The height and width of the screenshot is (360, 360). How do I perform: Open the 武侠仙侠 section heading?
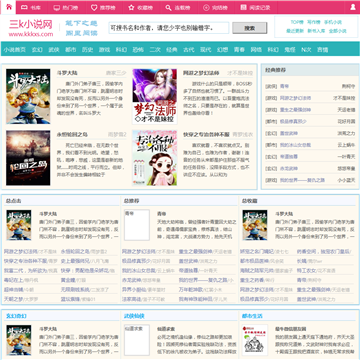point(134,316)
